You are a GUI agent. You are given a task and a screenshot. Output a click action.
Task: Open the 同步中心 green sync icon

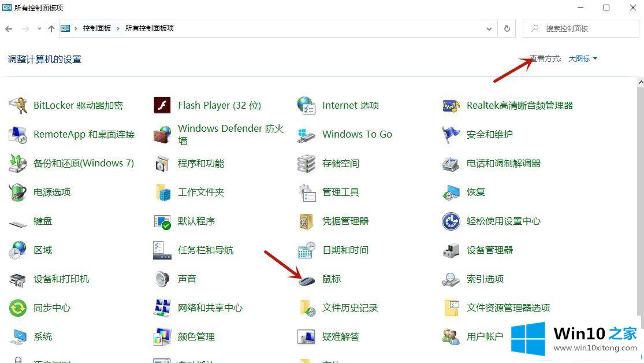point(18,308)
